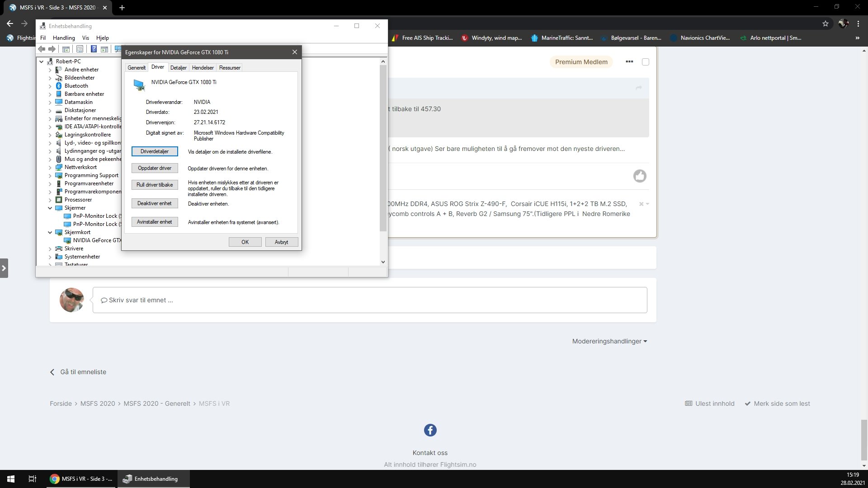Click the user avatar beside the reply box

pos(72,300)
